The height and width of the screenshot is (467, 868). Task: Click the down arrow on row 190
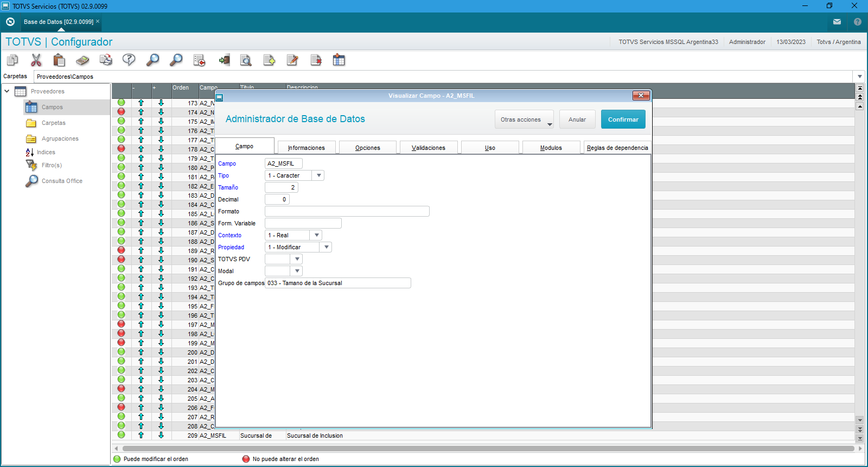pyautogui.click(x=161, y=260)
